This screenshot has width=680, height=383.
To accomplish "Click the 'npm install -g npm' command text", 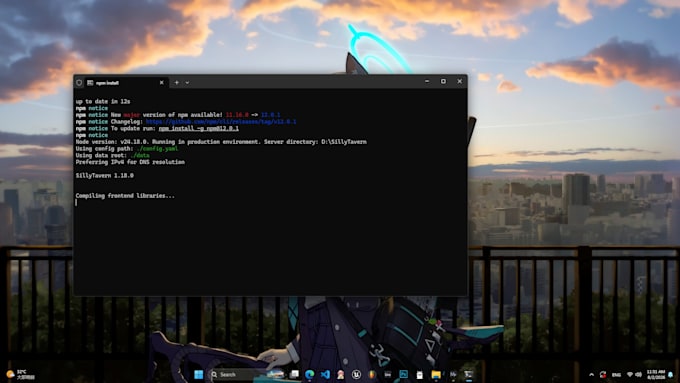I will [x=199, y=128].
